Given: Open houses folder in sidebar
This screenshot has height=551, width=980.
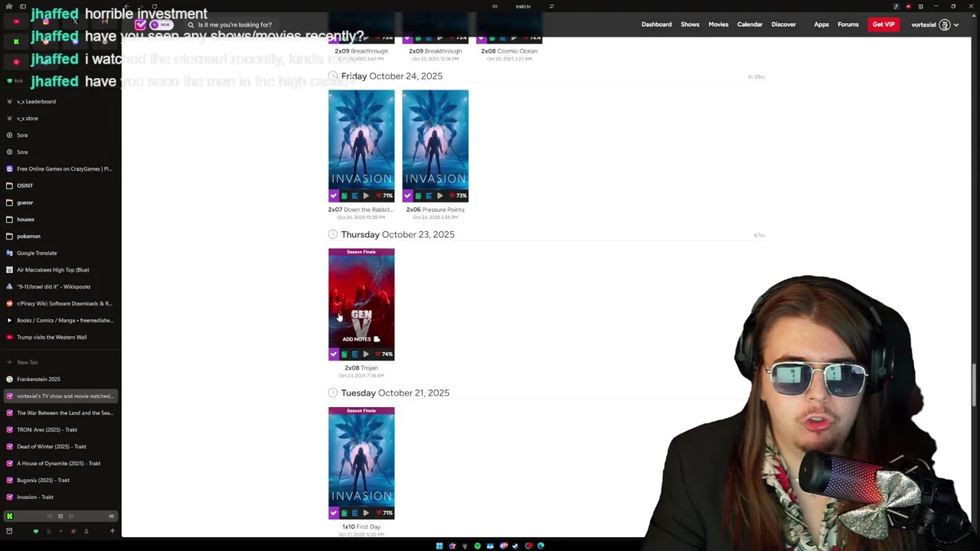Looking at the screenshot, I should coord(60,219).
